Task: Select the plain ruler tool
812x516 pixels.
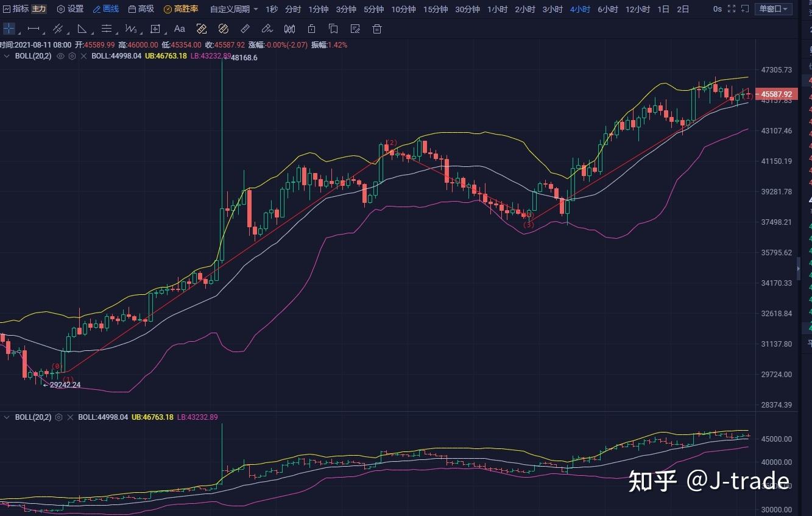Action: point(245,29)
